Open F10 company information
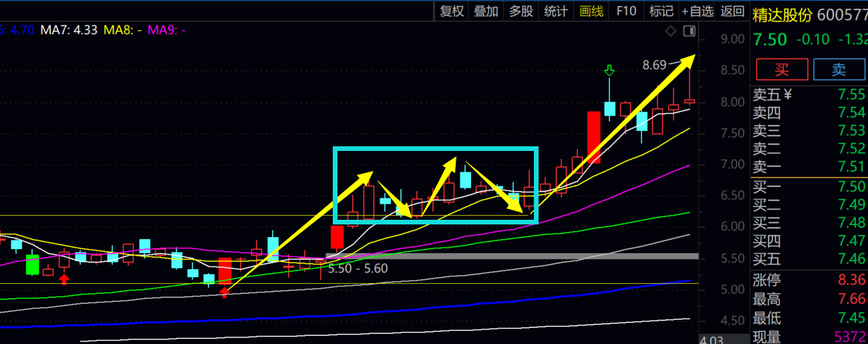Viewport: 868px width, 344px height. click(626, 11)
